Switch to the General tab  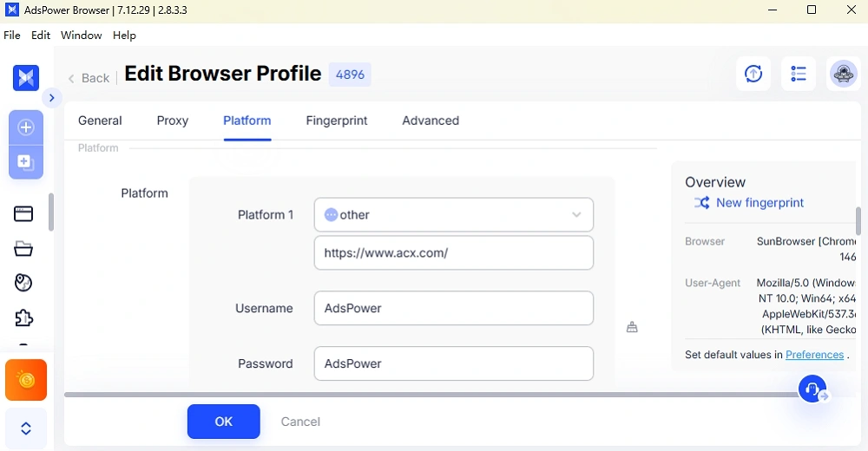(100, 121)
